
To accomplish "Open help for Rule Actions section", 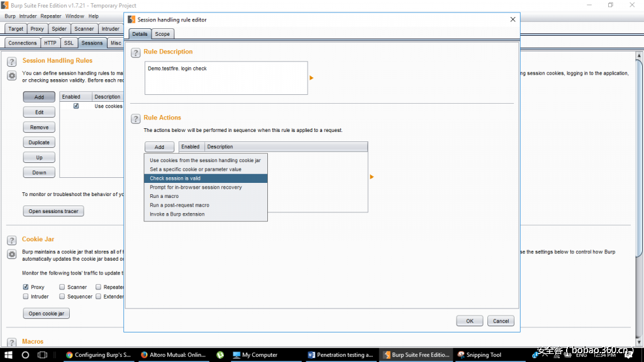I will 136,119.
